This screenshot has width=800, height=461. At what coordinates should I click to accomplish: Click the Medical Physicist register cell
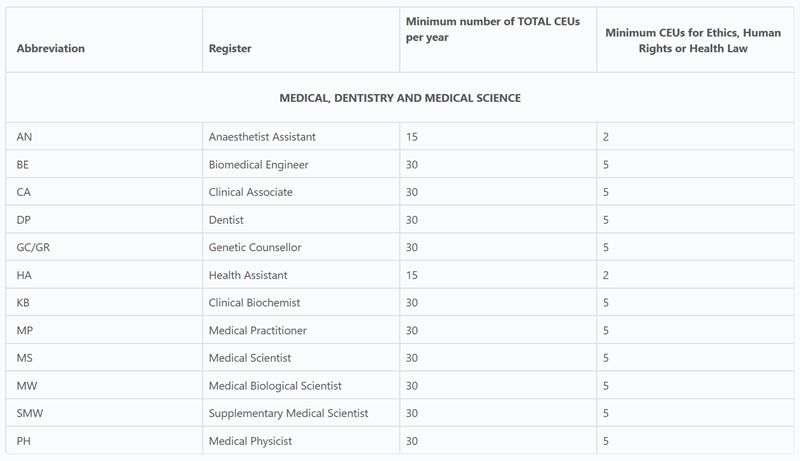click(x=250, y=441)
